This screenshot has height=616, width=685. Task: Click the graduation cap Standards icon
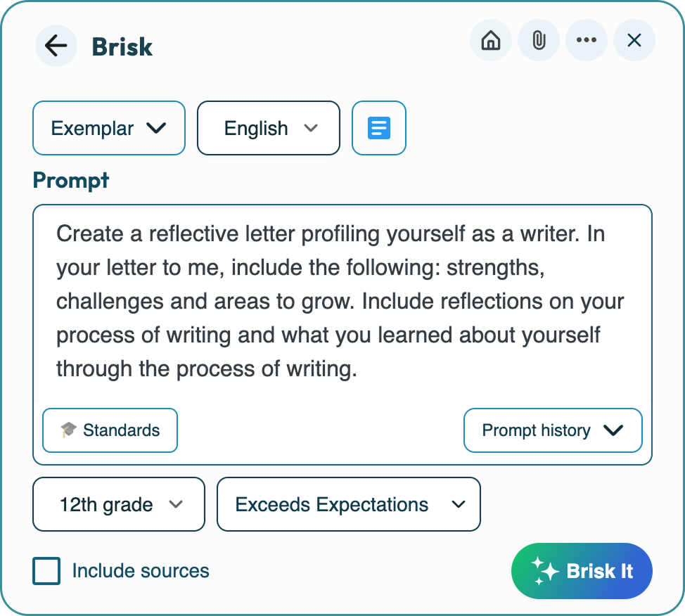pos(68,430)
